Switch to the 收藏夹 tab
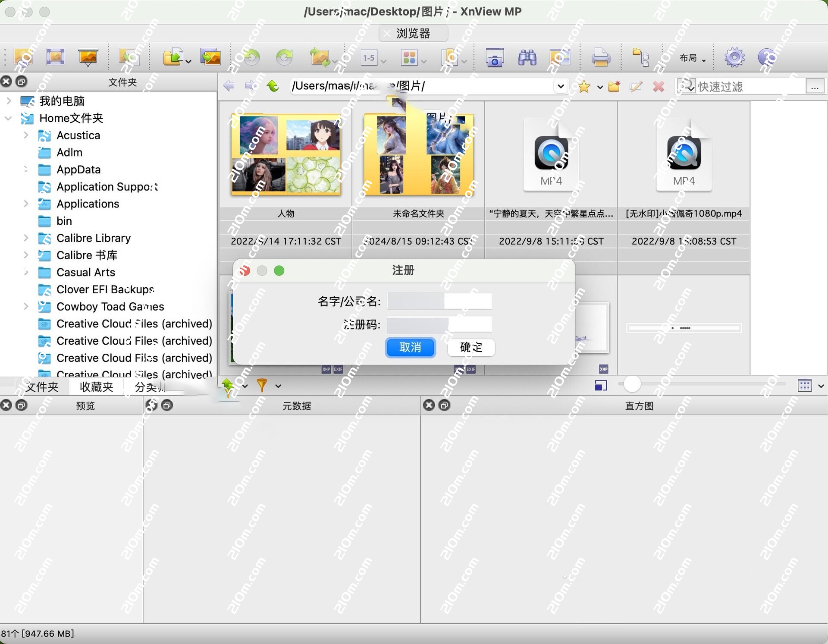Screen dimensions: 828x644 pos(96,386)
